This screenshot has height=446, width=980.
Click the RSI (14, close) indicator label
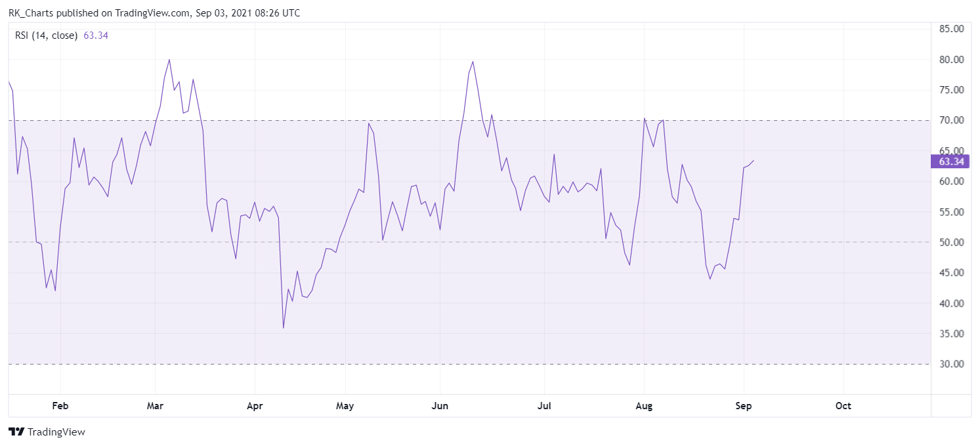coord(46,35)
